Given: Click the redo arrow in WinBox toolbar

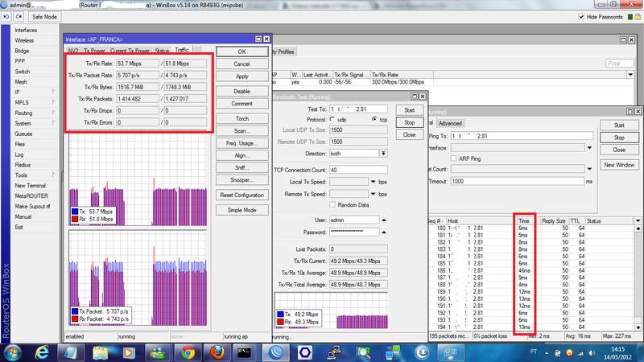Looking at the screenshot, I should (19, 16).
